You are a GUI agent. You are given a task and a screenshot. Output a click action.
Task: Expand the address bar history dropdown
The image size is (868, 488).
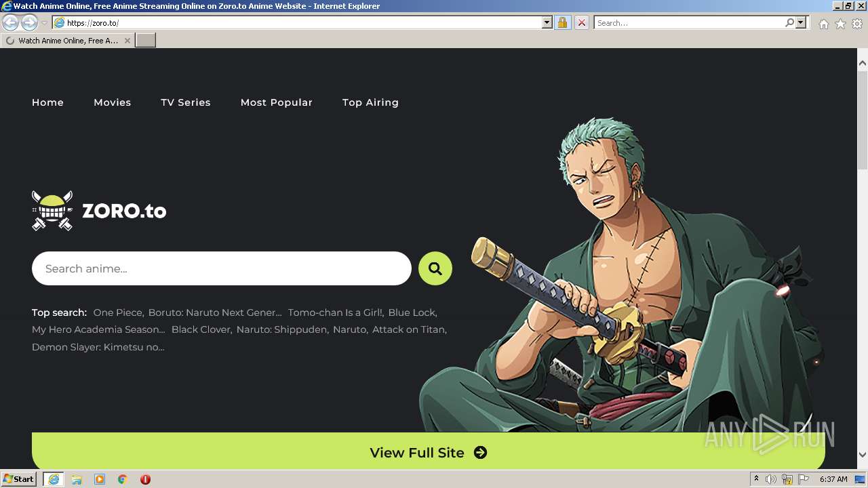547,23
